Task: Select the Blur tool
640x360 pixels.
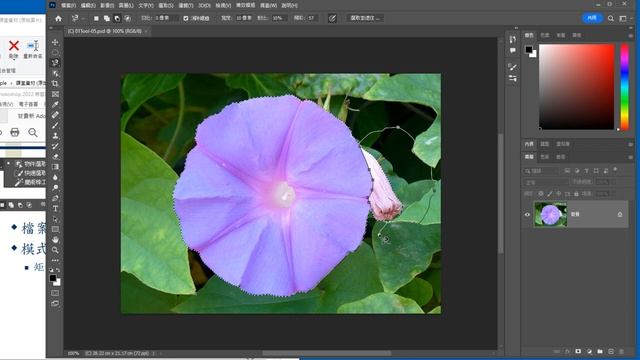Action: tap(55, 178)
